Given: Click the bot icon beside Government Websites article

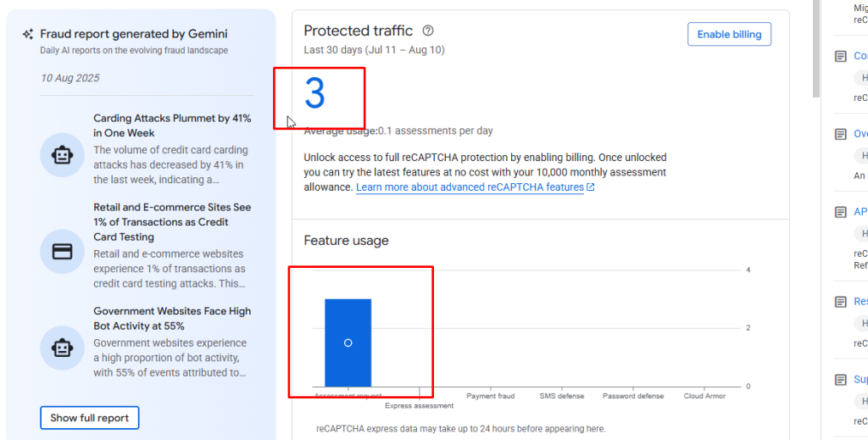Looking at the screenshot, I should click(62, 348).
